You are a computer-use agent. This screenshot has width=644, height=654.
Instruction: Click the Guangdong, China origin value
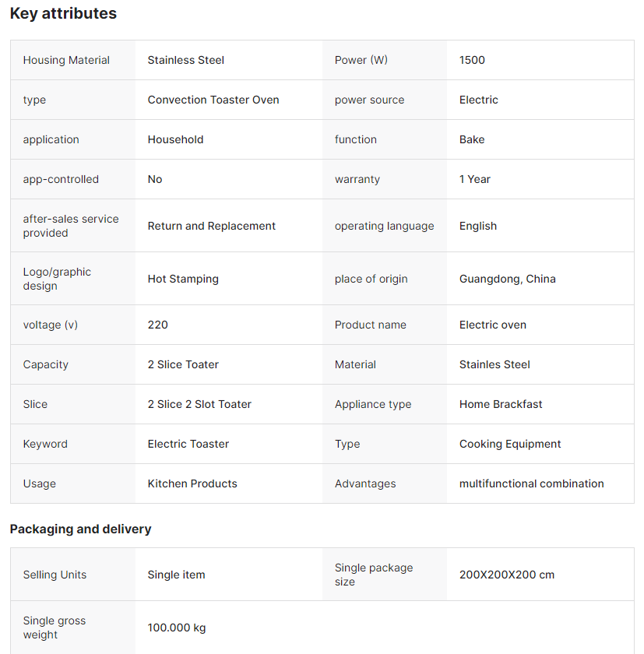(507, 279)
